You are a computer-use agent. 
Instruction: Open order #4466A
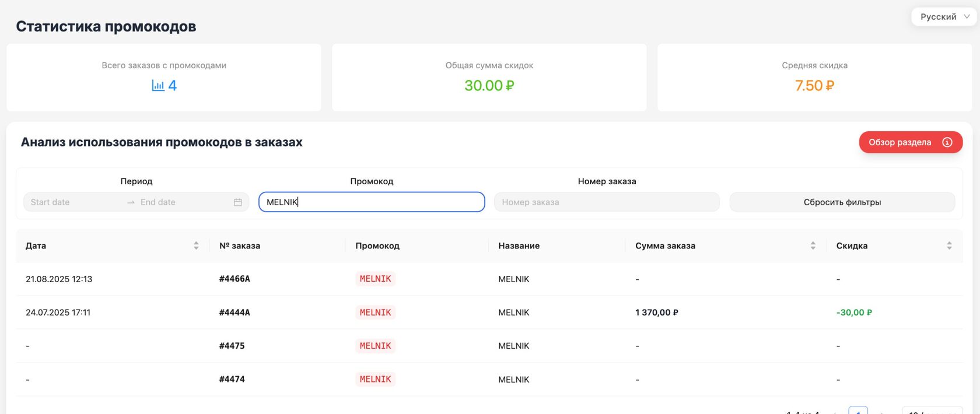pos(235,279)
